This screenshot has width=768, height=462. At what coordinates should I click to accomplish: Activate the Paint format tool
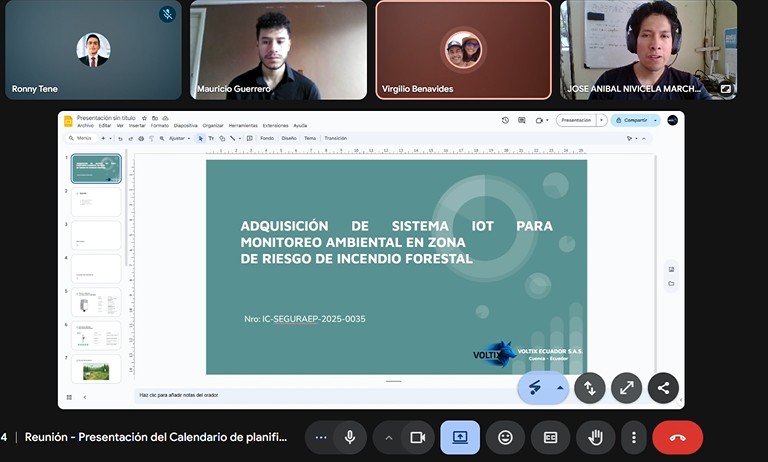pyautogui.click(x=151, y=139)
